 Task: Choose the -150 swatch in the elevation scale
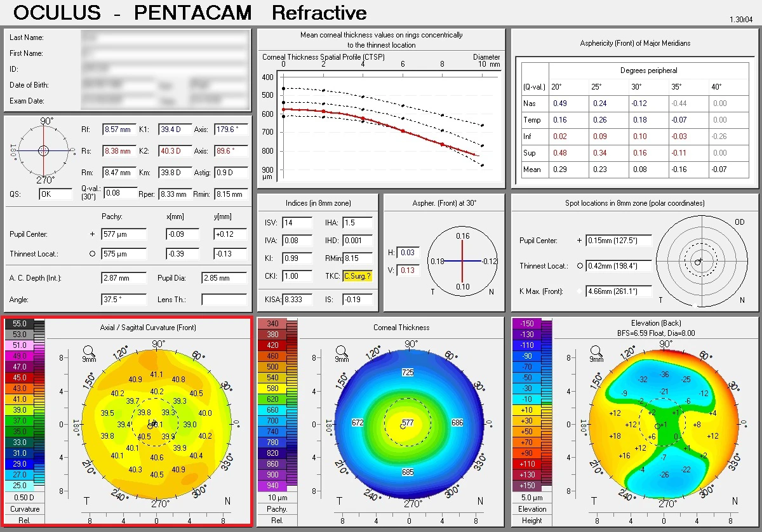coord(527,324)
